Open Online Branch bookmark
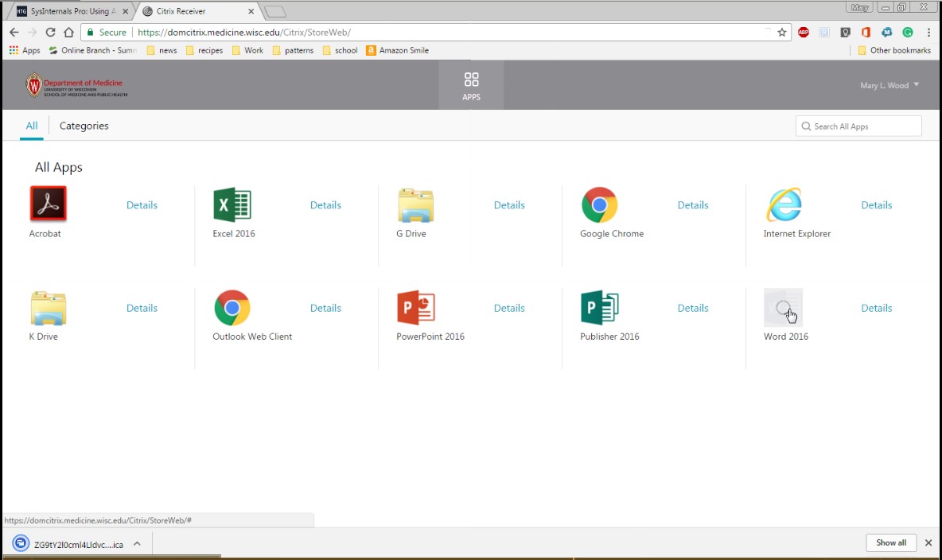 click(x=93, y=50)
